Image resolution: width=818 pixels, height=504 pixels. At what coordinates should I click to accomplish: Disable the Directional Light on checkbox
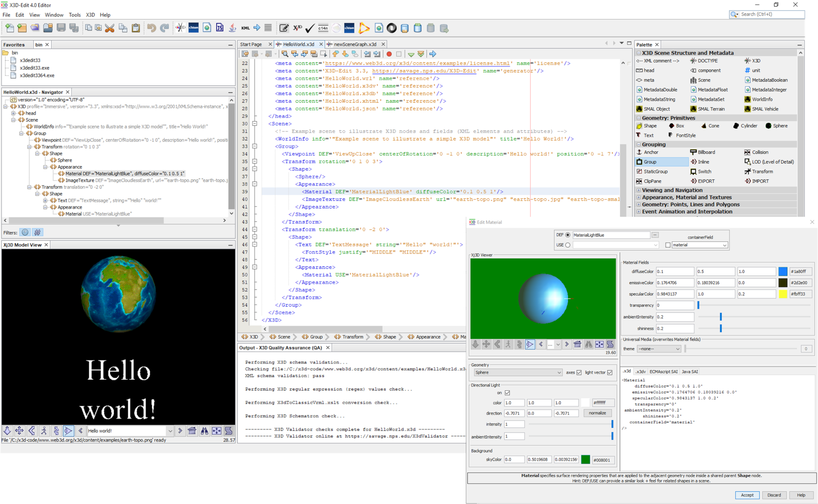[x=507, y=393]
